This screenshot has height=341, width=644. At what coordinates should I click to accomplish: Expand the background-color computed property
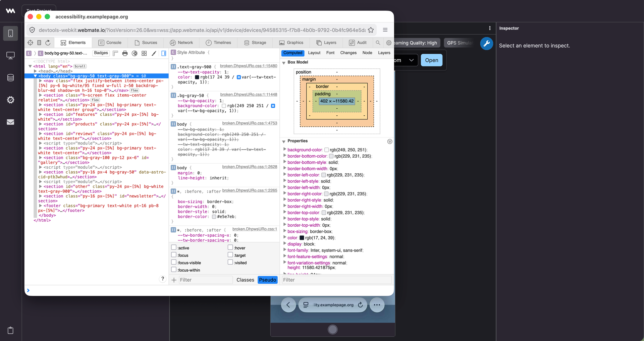[x=285, y=149]
